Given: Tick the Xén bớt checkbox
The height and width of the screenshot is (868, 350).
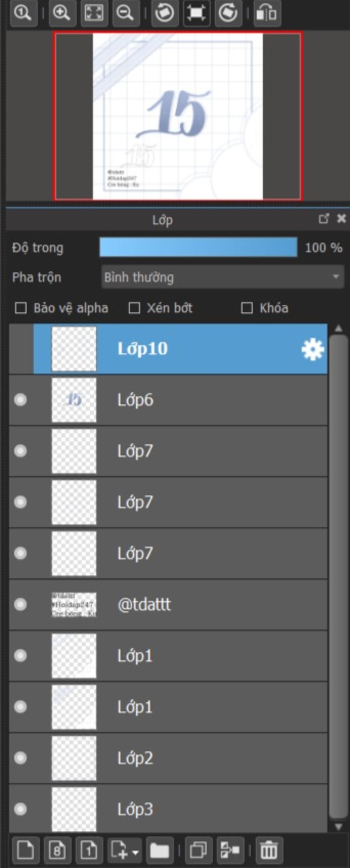Looking at the screenshot, I should (x=134, y=308).
